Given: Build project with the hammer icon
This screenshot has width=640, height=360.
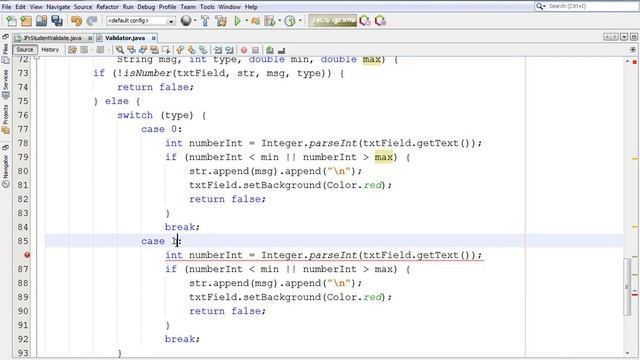Looking at the screenshot, I should (x=205, y=21).
